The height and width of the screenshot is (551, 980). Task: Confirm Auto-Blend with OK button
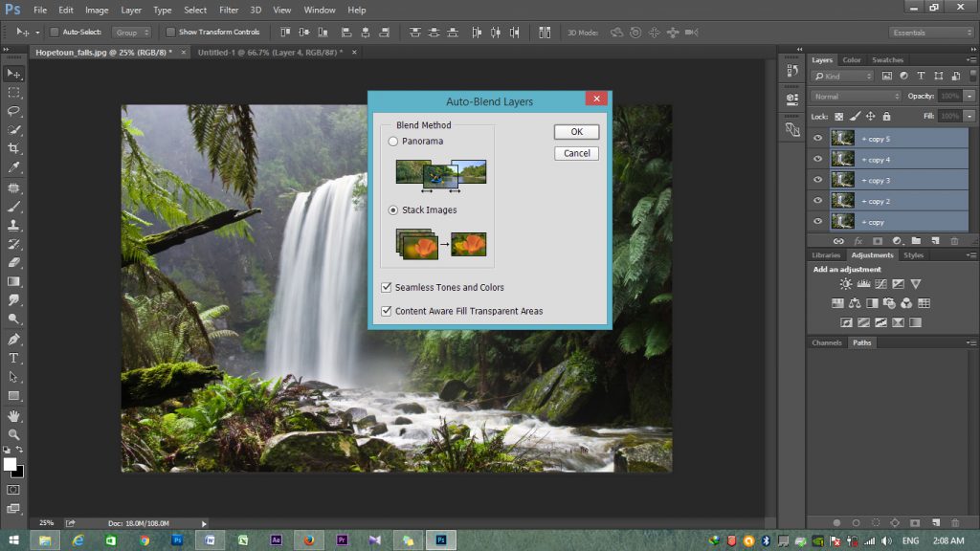coord(576,132)
